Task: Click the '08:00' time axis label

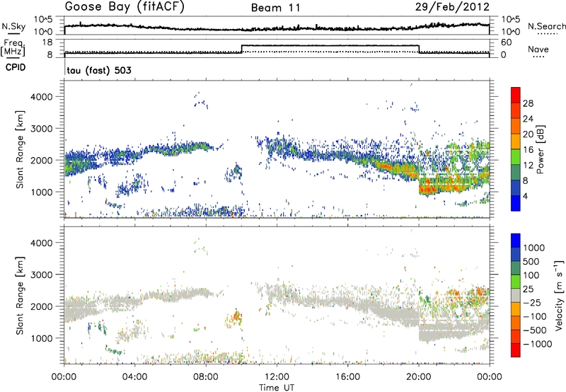Action: [x=206, y=377]
